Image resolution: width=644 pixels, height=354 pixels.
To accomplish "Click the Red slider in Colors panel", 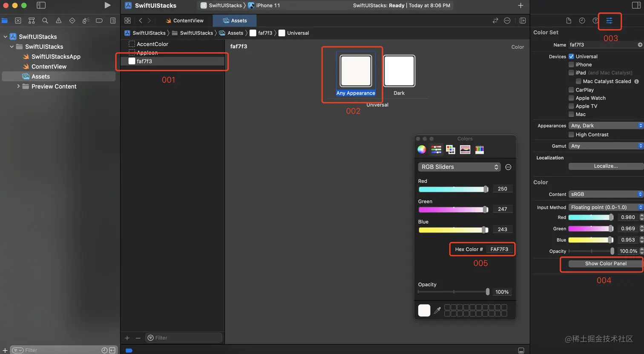I will click(454, 189).
